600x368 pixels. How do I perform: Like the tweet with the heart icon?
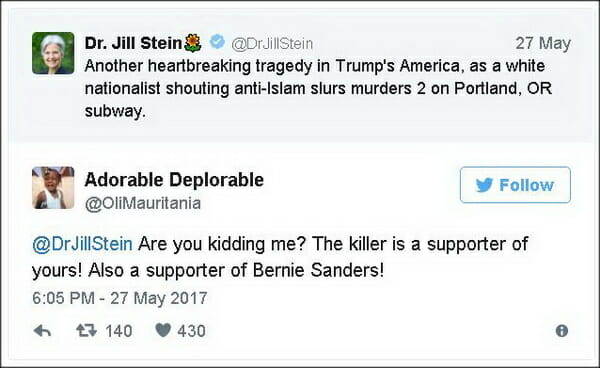click(x=163, y=330)
